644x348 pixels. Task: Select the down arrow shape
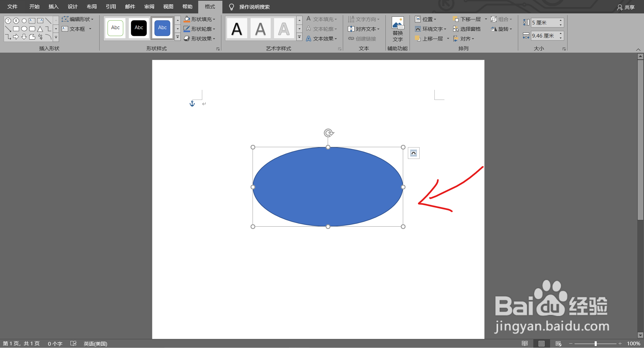click(x=24, y=37)
